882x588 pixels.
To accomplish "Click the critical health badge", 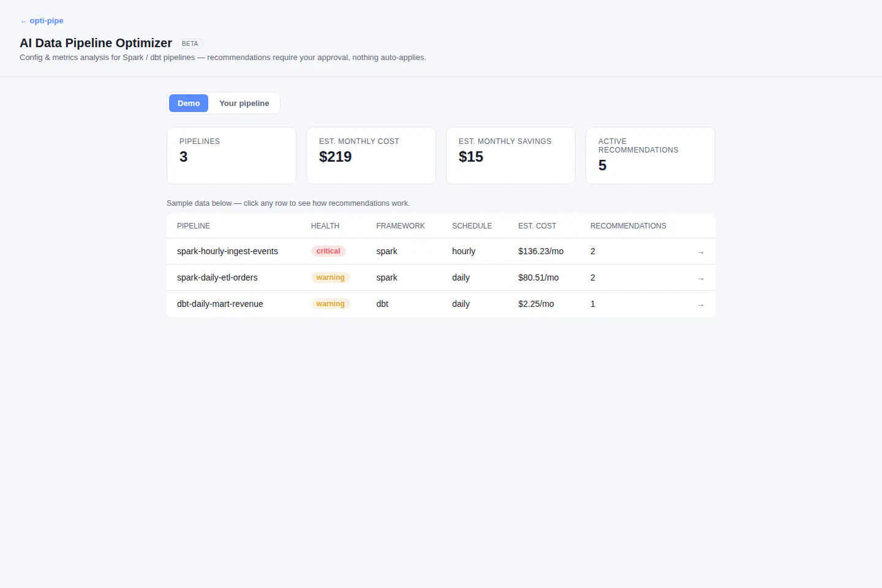I will point(328,251).
